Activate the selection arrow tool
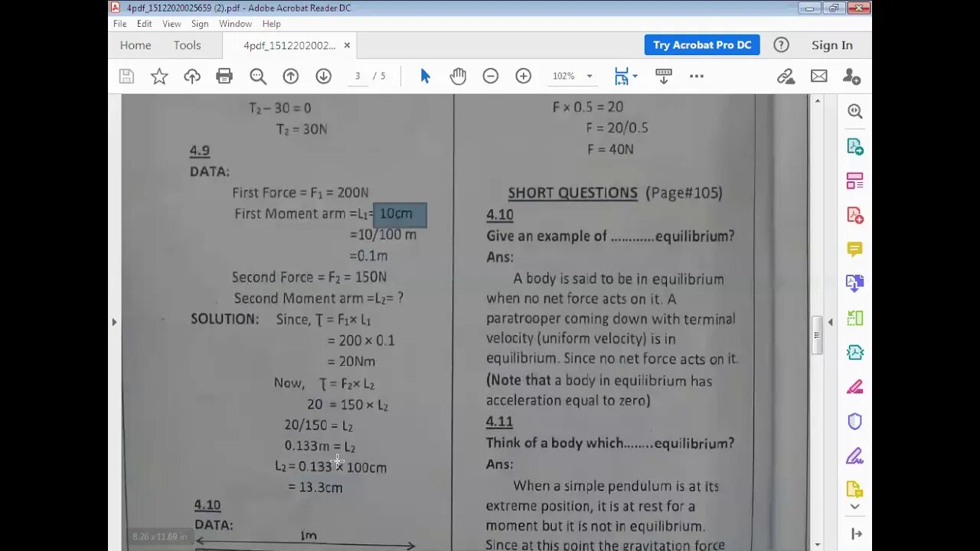The height and width of the screenshot is (551, 980). click(x=425, y=76)
